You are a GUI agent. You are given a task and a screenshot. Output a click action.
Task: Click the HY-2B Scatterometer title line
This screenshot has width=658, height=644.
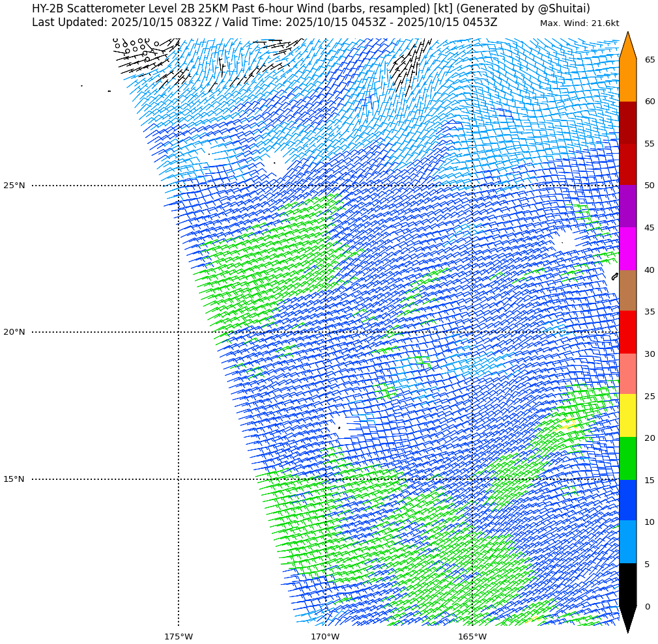[311, 8]
